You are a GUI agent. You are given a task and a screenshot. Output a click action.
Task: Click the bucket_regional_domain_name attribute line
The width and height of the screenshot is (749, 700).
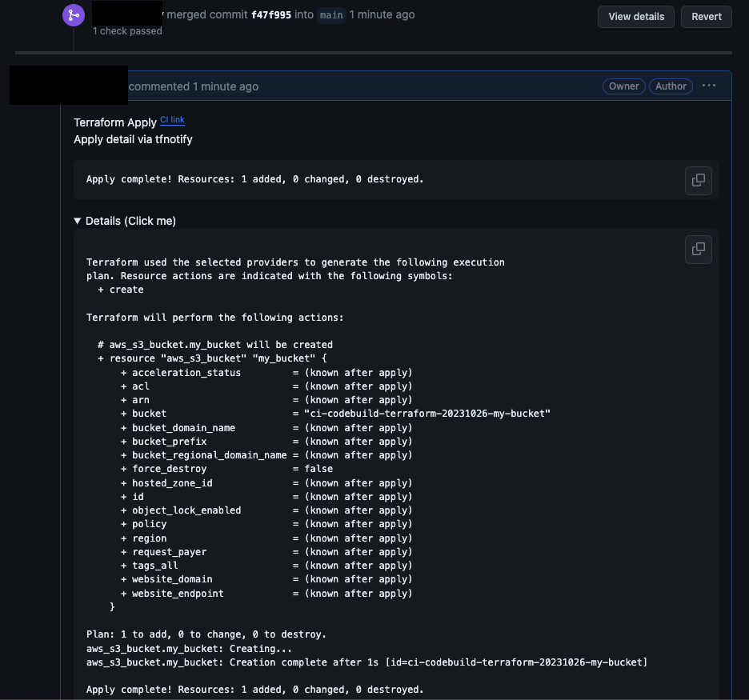(266, 455)
